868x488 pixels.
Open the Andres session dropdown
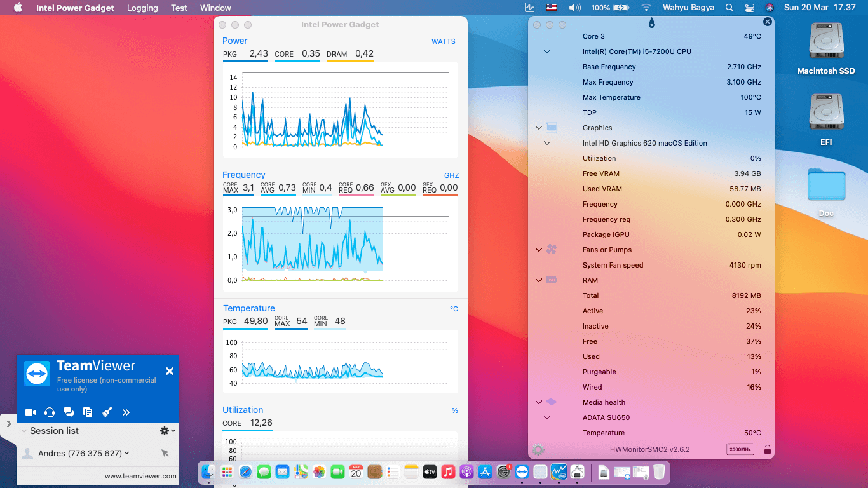[127, 453]
